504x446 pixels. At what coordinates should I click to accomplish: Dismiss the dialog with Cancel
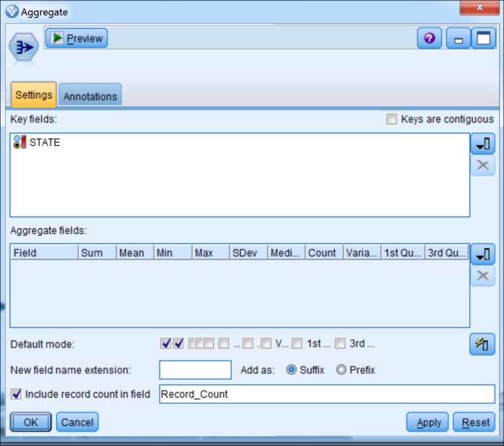point(77,422)
